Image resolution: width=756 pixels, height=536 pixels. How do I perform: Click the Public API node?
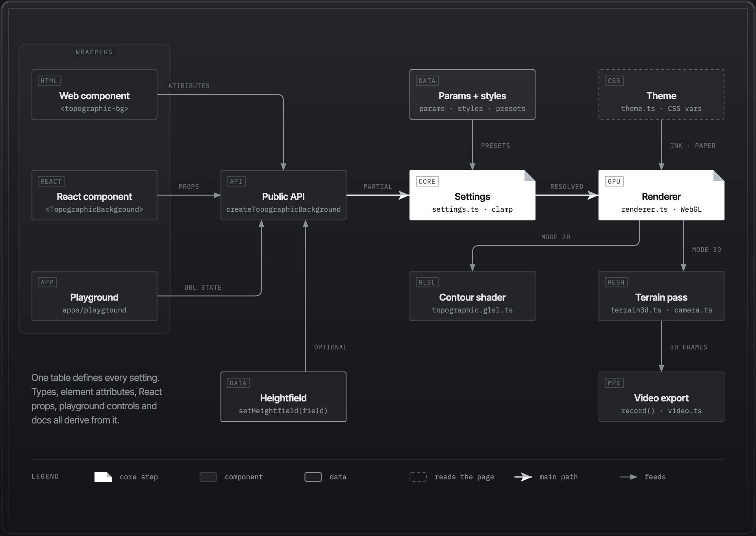click(283, 195)
